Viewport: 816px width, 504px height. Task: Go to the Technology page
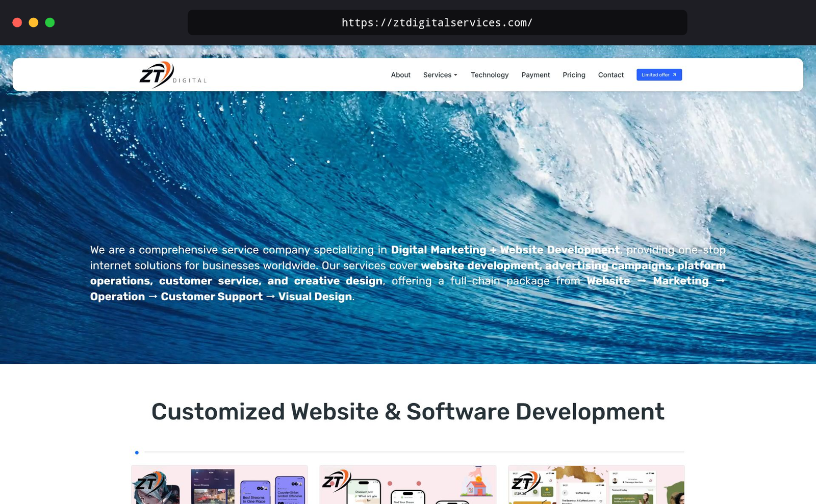coord(489,75)
